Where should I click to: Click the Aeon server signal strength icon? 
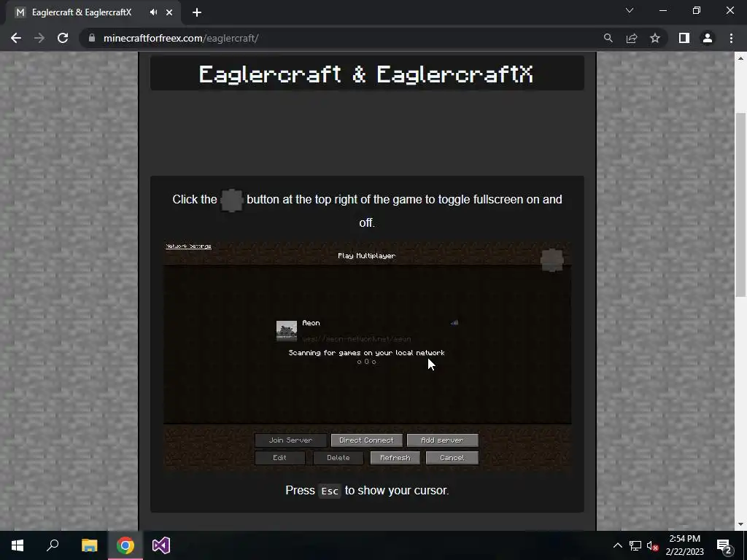coord(454,322)
